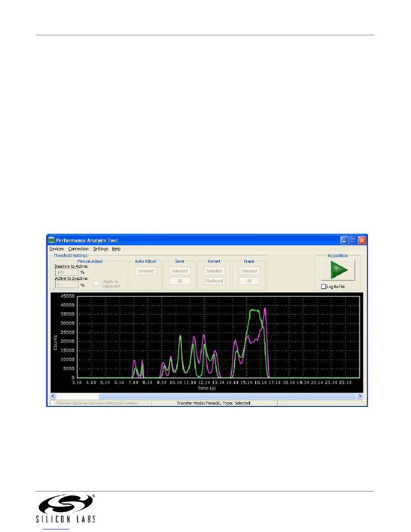Click the Save All button

point(180,281)
